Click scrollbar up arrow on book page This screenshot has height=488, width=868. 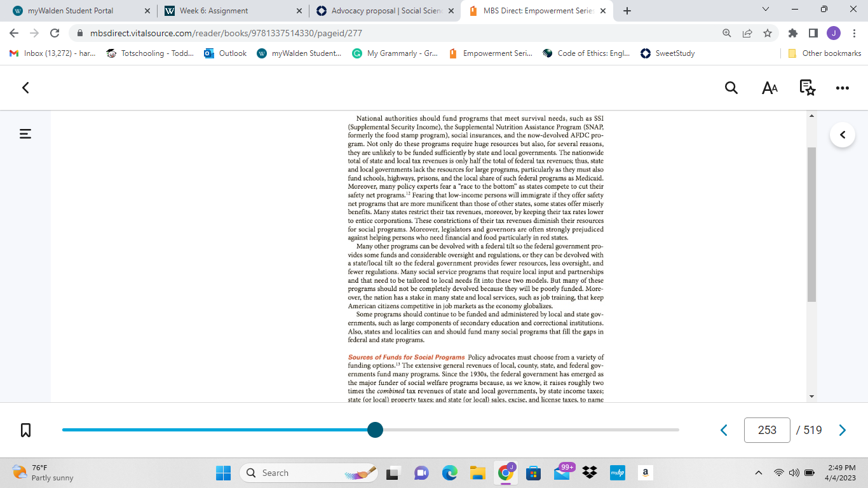pyautogui.click(x=811, y=116)
